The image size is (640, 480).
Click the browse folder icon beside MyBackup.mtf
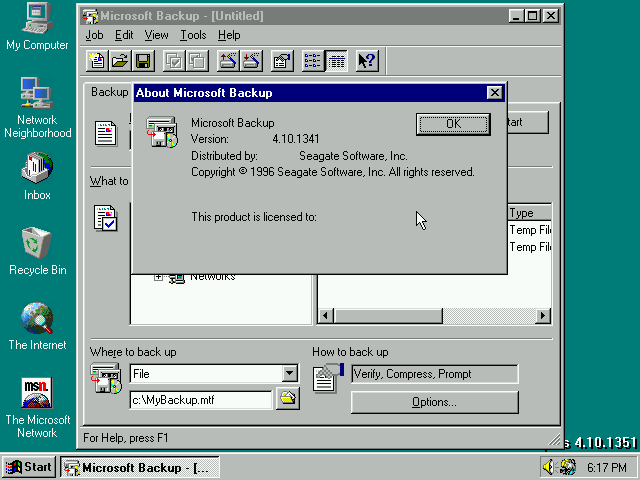pos(288,398)
